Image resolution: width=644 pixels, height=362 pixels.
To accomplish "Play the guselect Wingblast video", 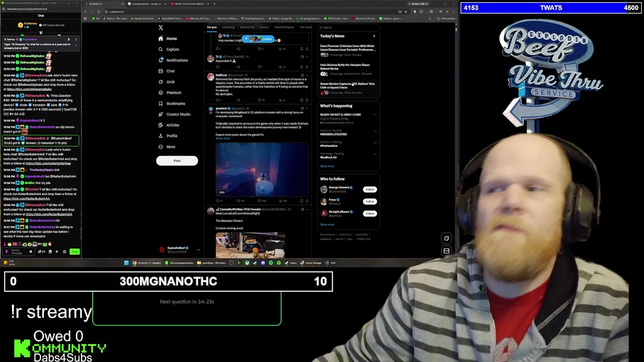I will pos(262,169).
